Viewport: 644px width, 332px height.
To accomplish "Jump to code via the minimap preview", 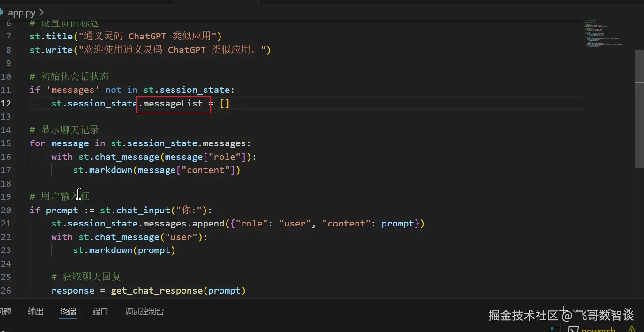I will (x=603, y=33).
